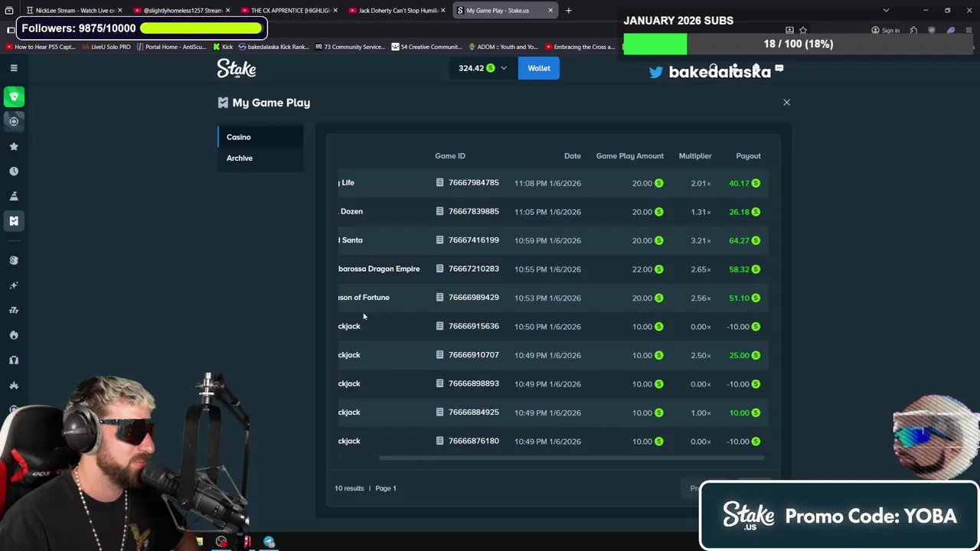This screenshot has height=551, width=980.
Task: Click the Multiplier column header
Action: point(695,156)
